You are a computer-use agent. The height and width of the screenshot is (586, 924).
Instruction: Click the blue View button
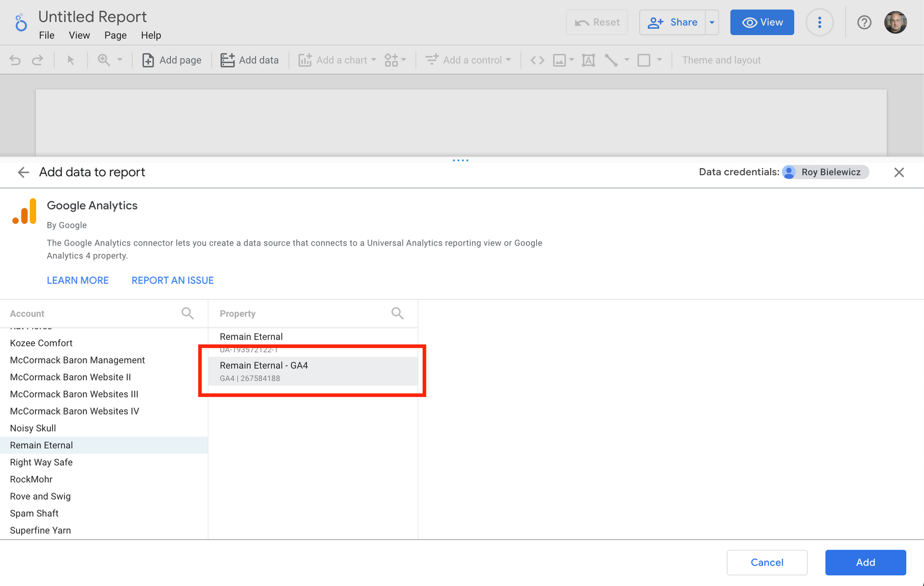(x=762, y=22)
